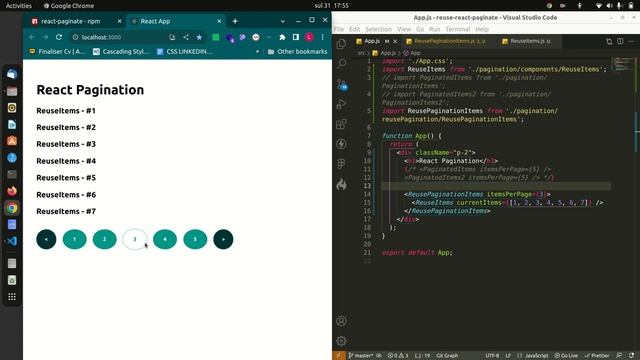Click the remote indicator in VS Code status bar
Viewport: 640px width, 360px height.
coord(338,356)
